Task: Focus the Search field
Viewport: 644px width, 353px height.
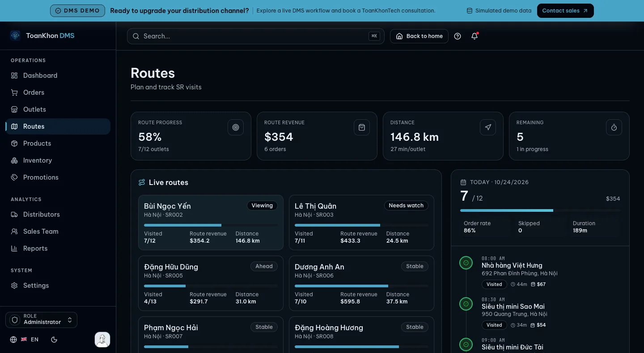Action: (256, 36)
